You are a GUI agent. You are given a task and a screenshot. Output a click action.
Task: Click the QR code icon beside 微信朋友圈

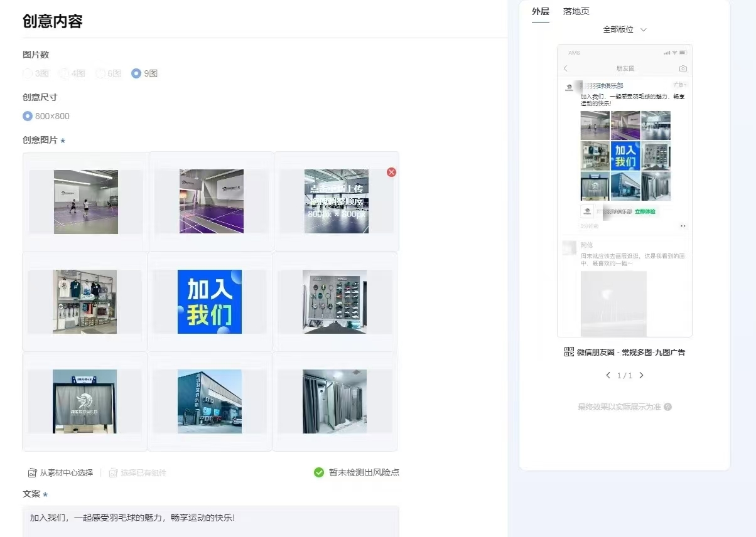pyautogui.click(x=569, y=352)
